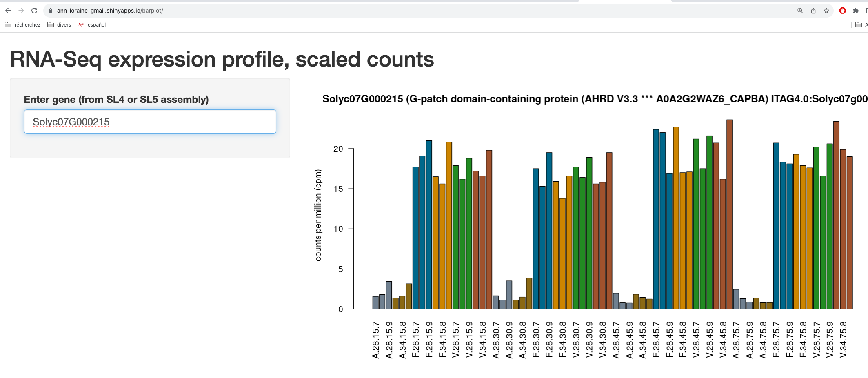Click the 'Enter gene' field label
This screenshot has height=378, width=868.
[x=116, y=100]
